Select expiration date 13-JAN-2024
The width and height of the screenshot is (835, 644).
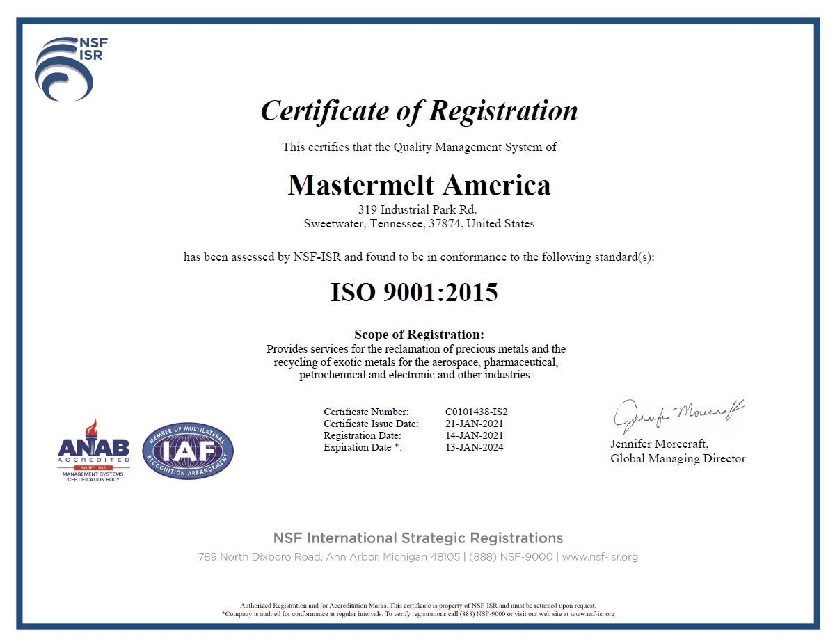(475, 447)
